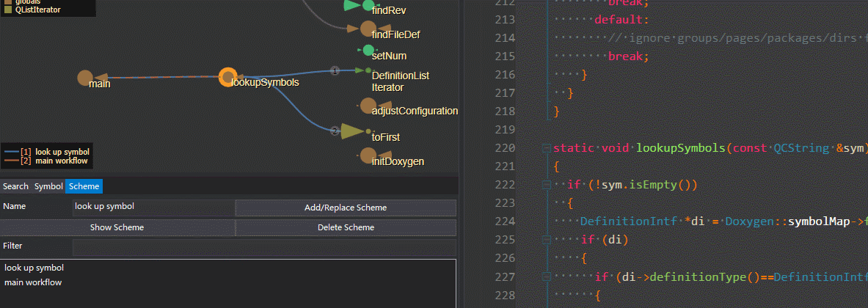The height and width of the screenshot is (308, 868).
Task: Click the blue look up symbol legend swatch
Action: [11, 152]
